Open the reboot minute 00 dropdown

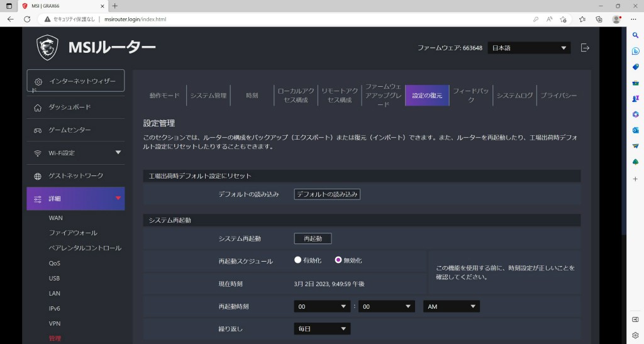pyautogui.click(x=387, y=307)
